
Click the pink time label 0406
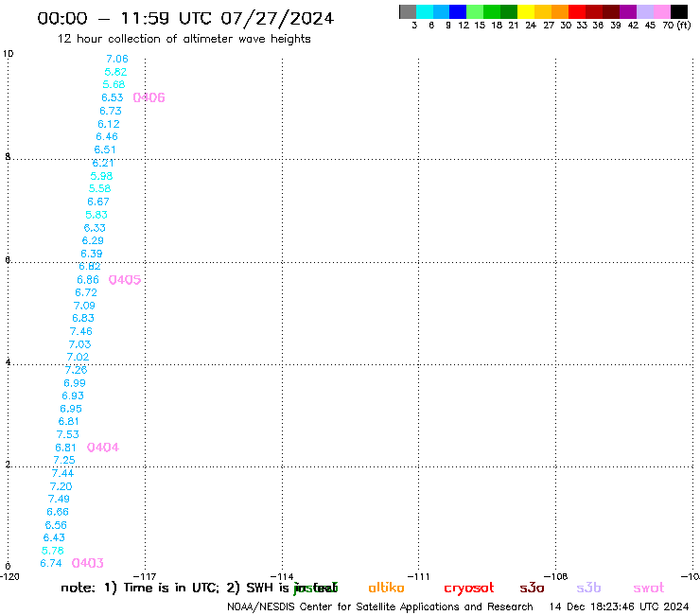(x=149, y=97)
